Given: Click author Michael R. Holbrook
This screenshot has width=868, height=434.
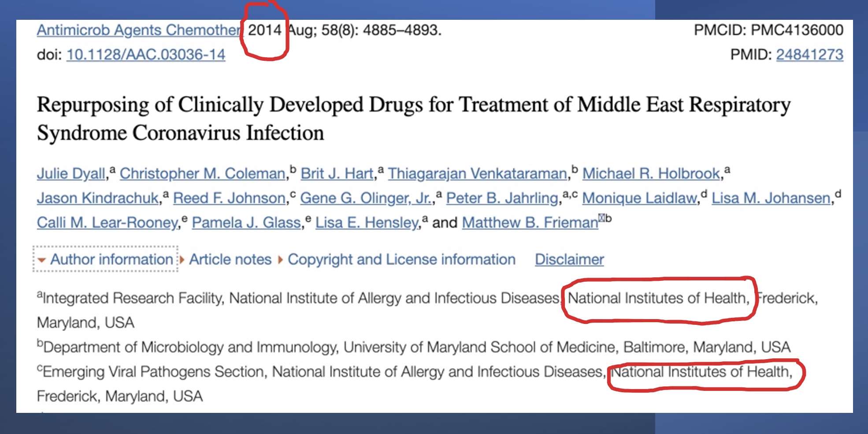Looking at the screenshot, I should coord(651,173).
